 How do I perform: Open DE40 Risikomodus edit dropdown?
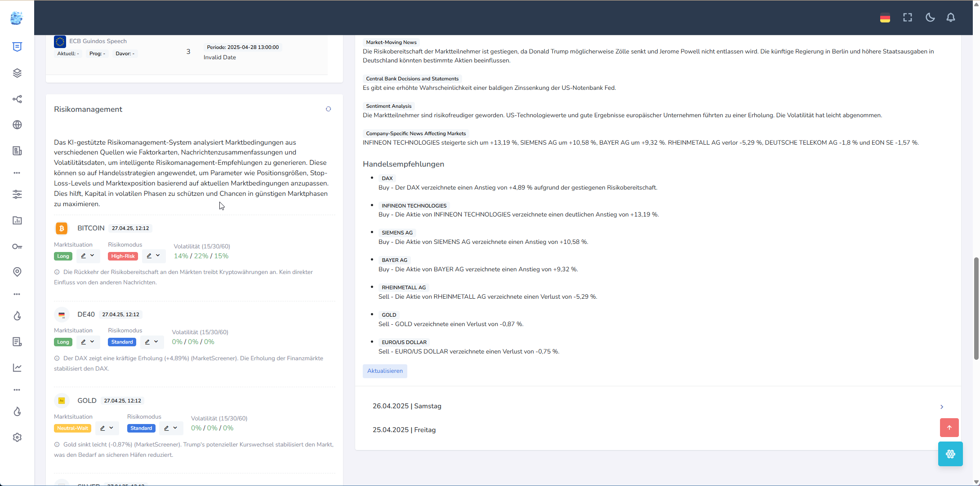click(x=152, y=342)
